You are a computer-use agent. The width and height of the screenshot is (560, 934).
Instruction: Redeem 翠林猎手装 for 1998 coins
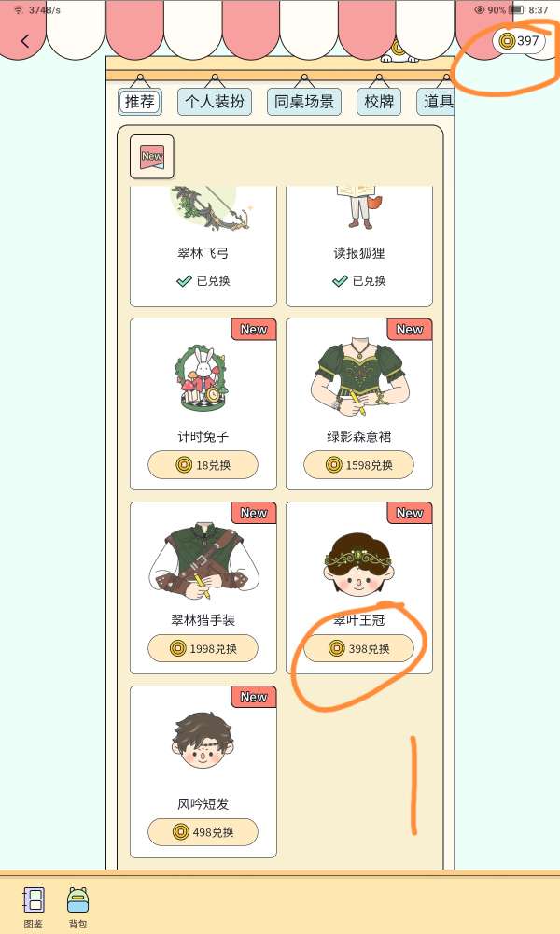point(203,648)
